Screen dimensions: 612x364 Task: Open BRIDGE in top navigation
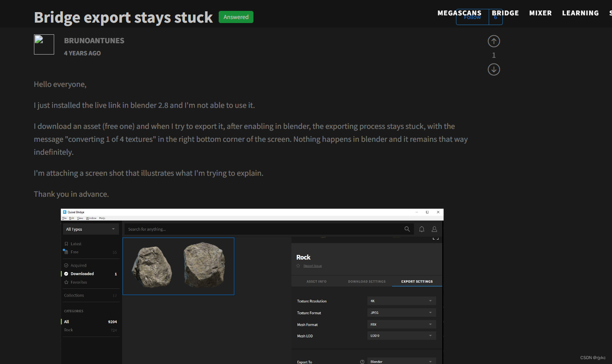tap(505, 13)
